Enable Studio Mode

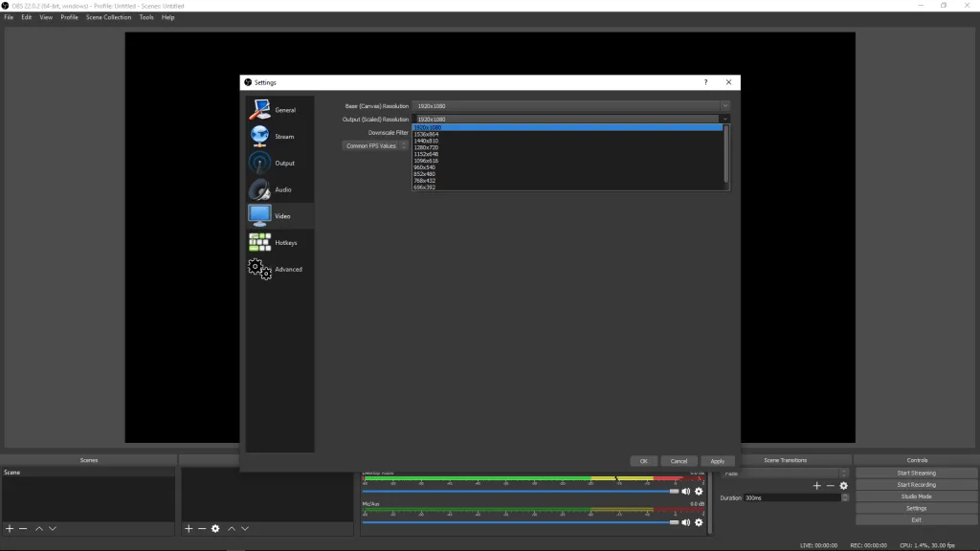coord(916,496)
